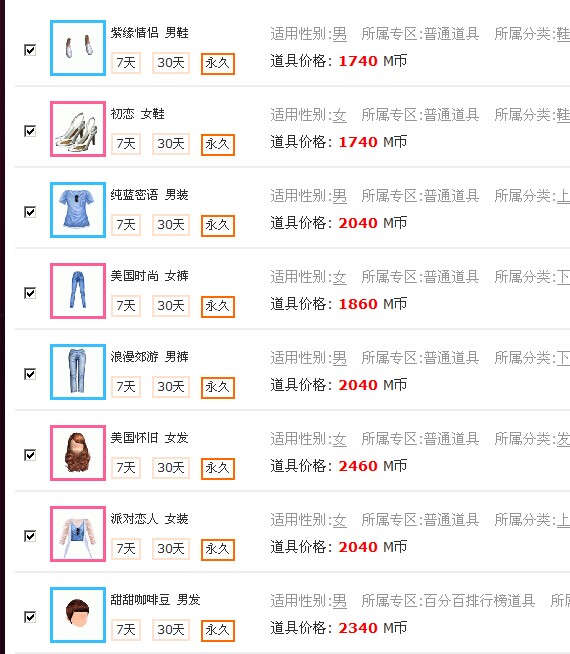This screenshot has height=654, width=570.
Task: Click the 女 gender link for 美国怀旧
Action: coord(339,439)
